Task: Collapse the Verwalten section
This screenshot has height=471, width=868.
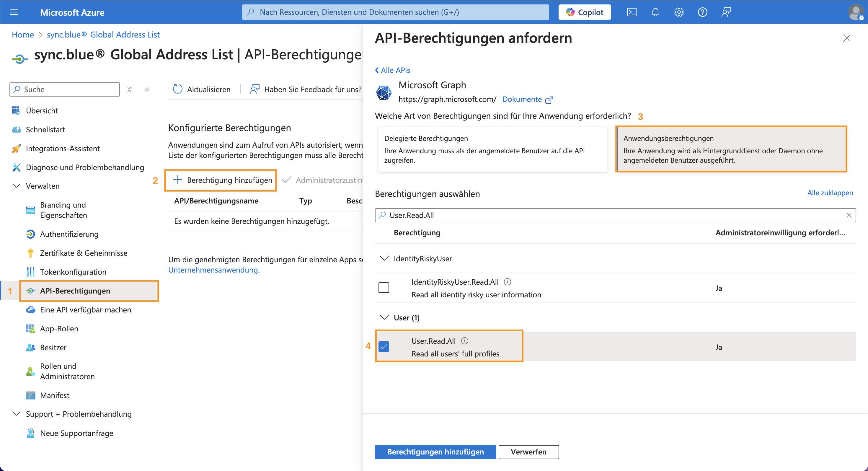Action: pos(16,186)
